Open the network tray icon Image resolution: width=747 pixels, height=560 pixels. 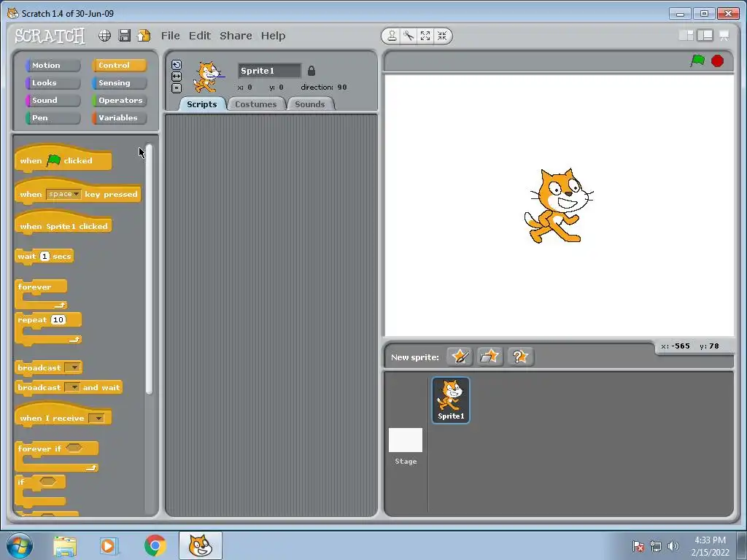point(656,546)
